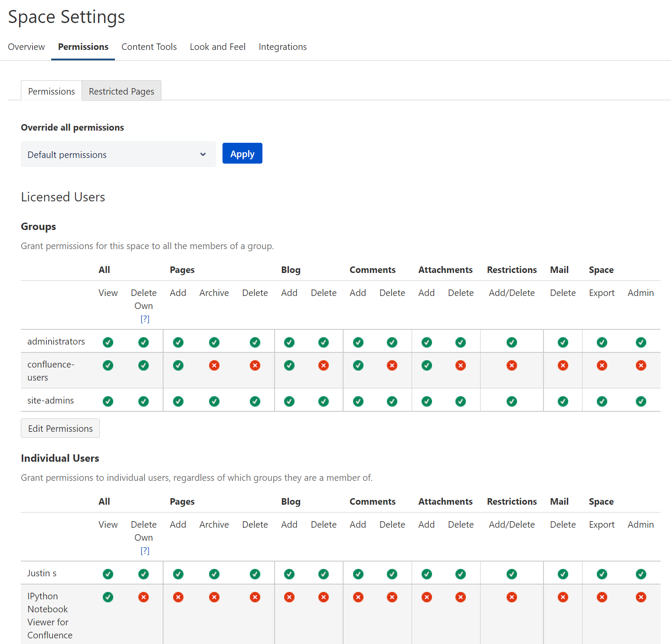Open the Integrations tab
This screenshot has width=671, height=644.
282,47
